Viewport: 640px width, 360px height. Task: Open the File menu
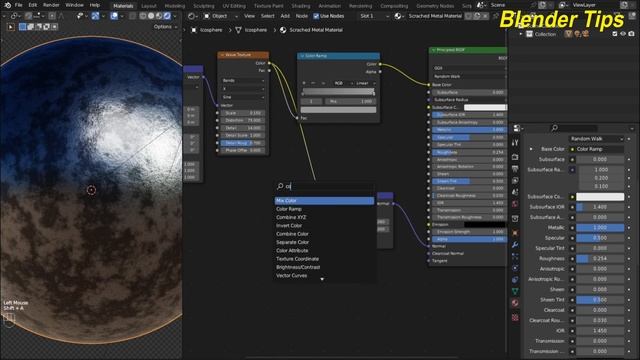click(x=18, y=5)
